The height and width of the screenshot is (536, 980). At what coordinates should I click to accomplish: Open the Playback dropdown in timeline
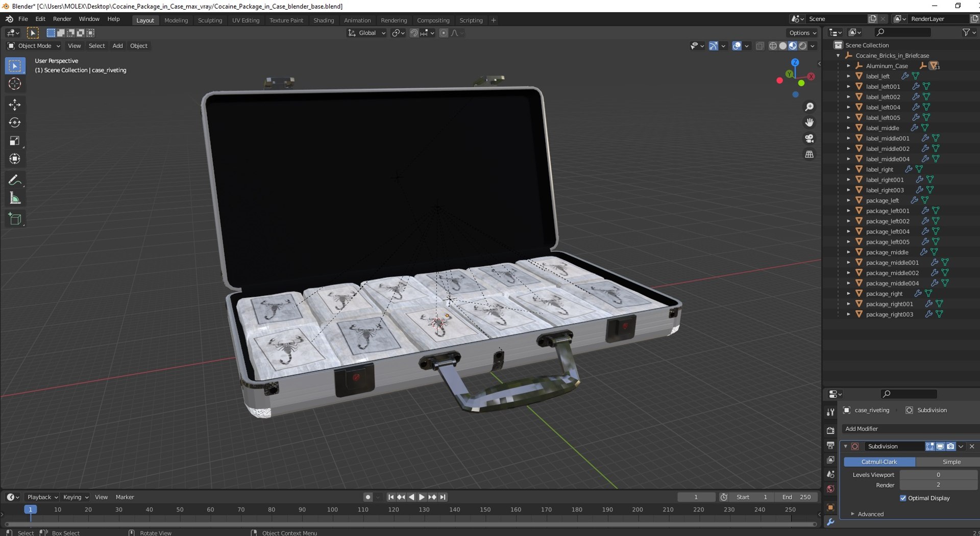pyautogui.click(x=42, y=497)
